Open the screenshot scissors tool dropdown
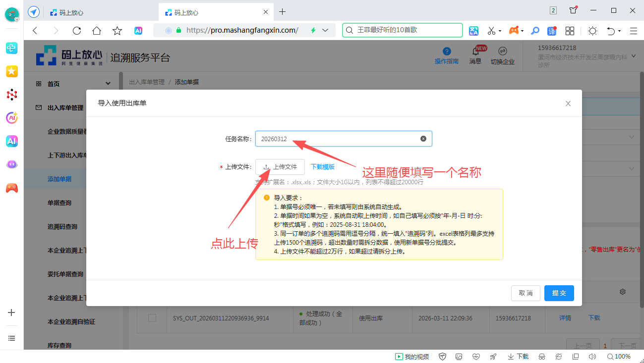 coord(500,31)
